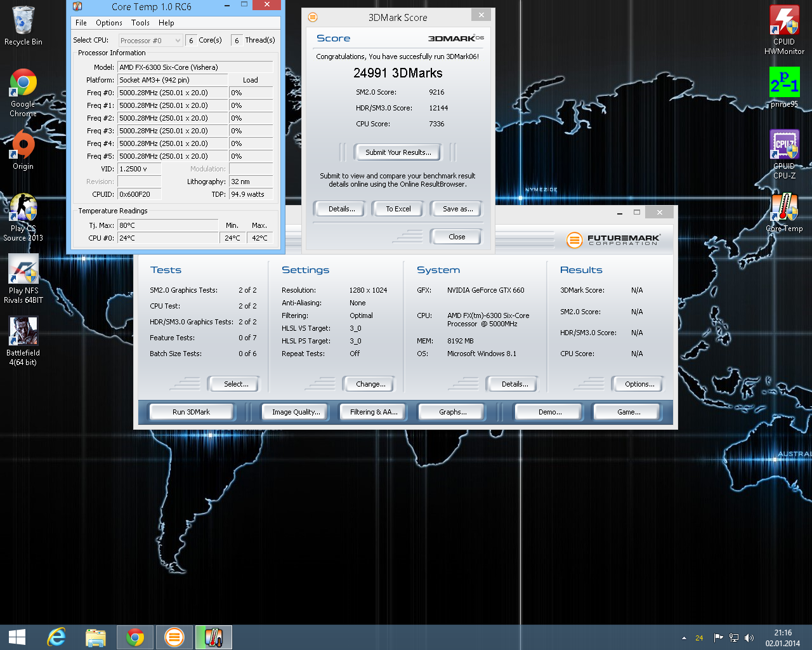This screenshot has height=650, width=812.
Task: Click the 1280 x 1024 resolution value
Action: [x=368, y=290]
